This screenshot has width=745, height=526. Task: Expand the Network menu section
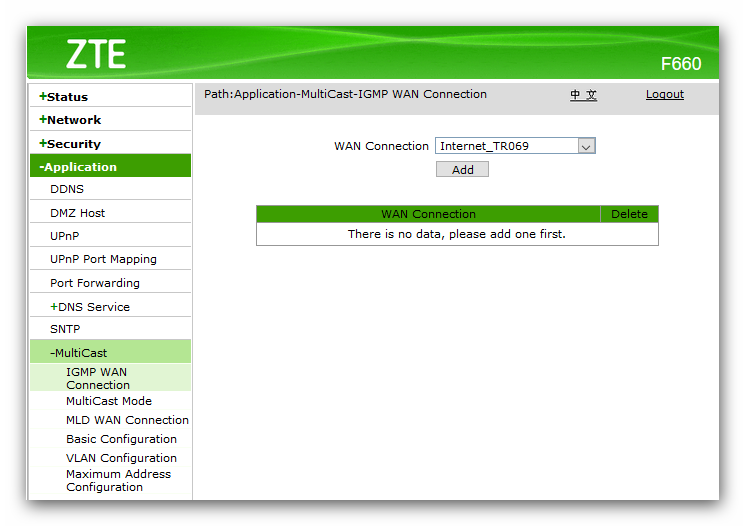pos(70,120)
